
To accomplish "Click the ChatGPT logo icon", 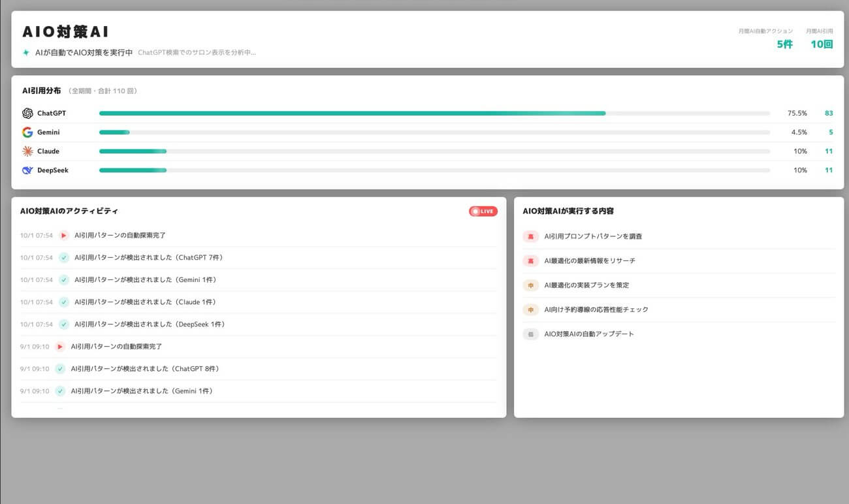I will (27, 113).
